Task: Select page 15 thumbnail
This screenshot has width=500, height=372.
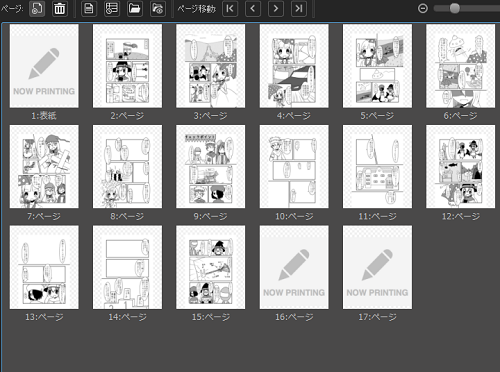Action: point(211,267)
